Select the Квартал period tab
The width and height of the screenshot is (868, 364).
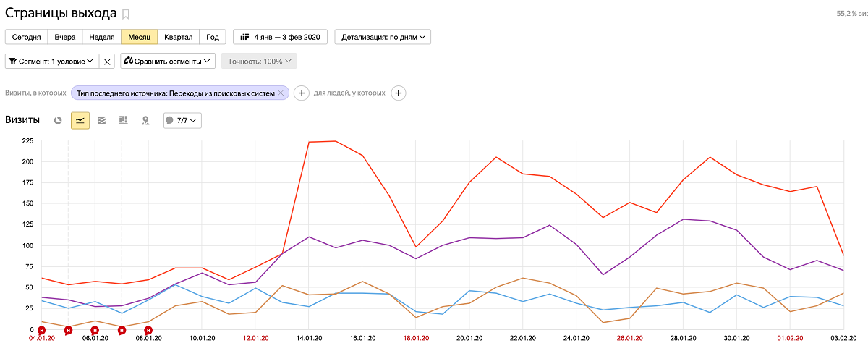click(x=179, y=37)
